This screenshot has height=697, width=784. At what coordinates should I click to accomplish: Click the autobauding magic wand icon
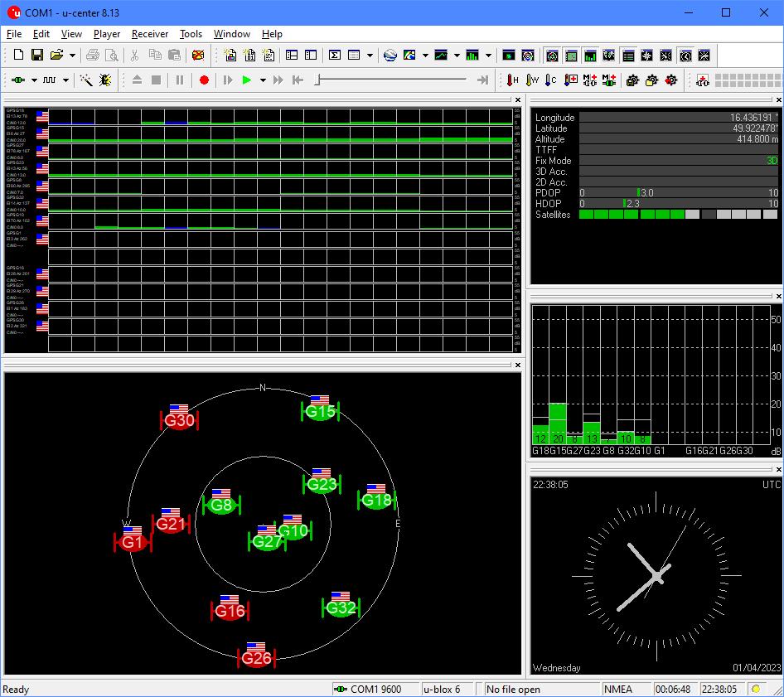(x=85, y=80)
